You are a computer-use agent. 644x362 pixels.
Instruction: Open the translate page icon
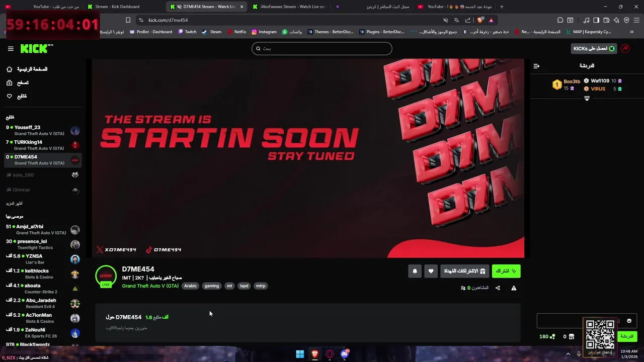tap(456, 20)
